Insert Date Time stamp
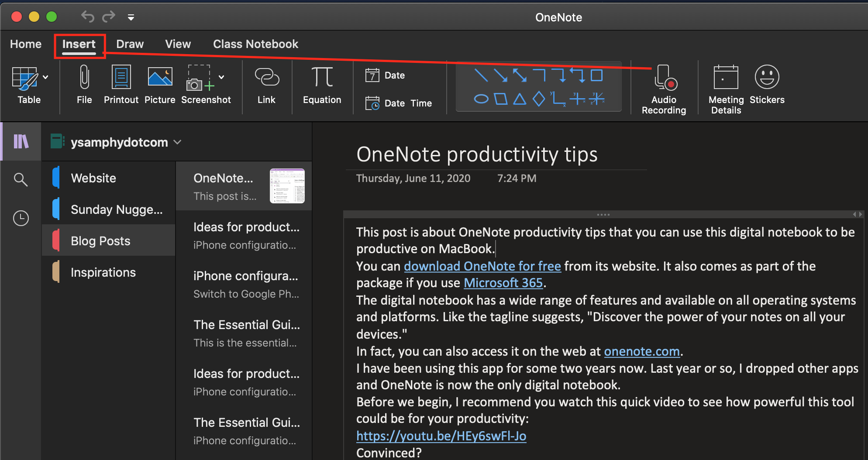This screenshot has width=868, height=460. click(399, 103)
